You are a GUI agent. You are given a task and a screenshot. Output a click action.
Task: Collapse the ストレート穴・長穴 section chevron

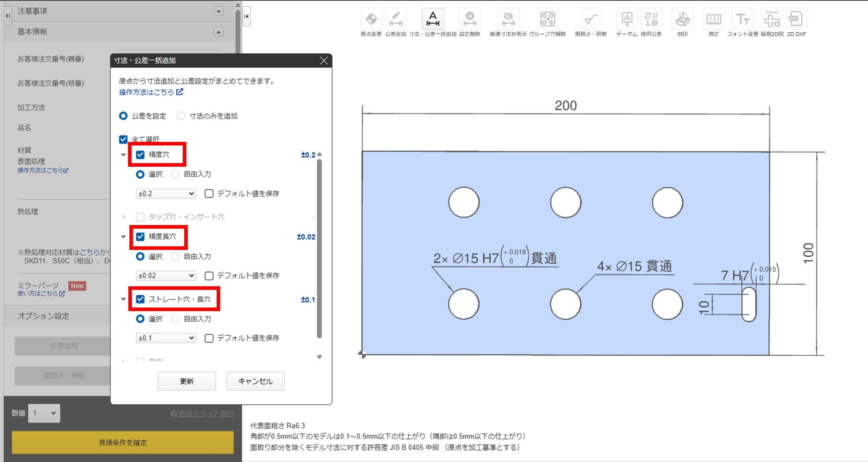coord(123,299)
